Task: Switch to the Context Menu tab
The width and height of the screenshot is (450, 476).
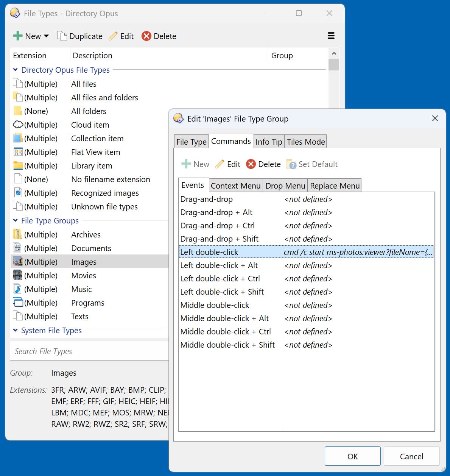Action: [x=235, y=186]
